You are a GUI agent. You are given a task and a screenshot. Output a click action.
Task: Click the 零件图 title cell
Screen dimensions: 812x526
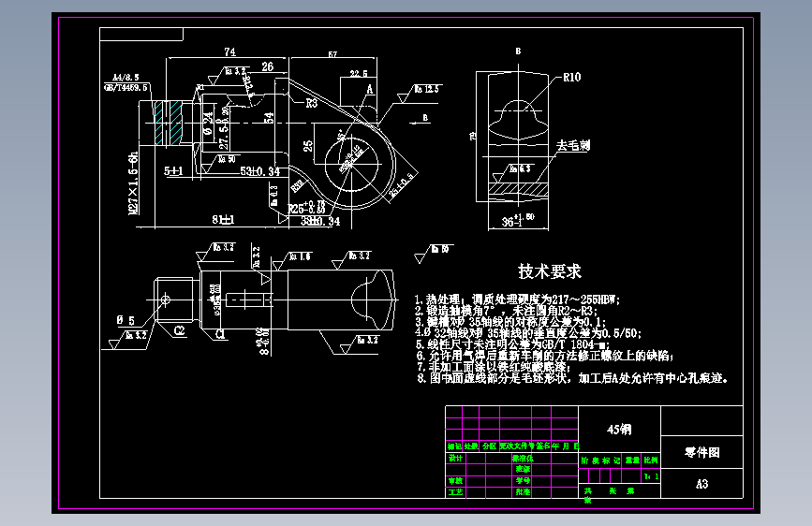[701, 452]
